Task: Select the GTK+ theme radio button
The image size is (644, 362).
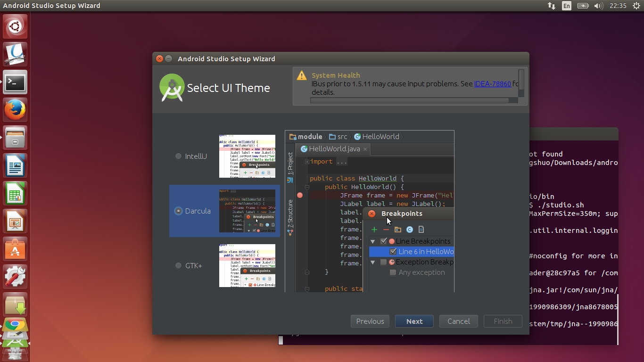Action: coord(178,265)
